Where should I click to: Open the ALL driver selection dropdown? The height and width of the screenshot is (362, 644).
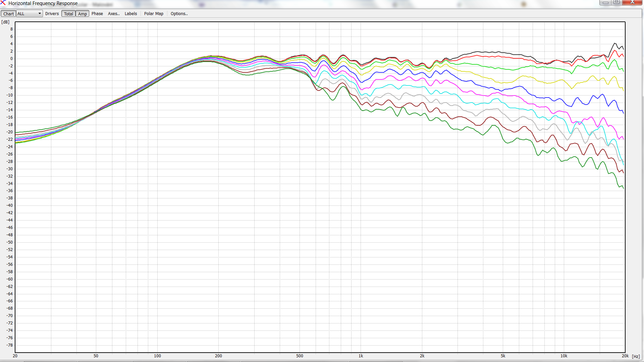coord(30,14)
